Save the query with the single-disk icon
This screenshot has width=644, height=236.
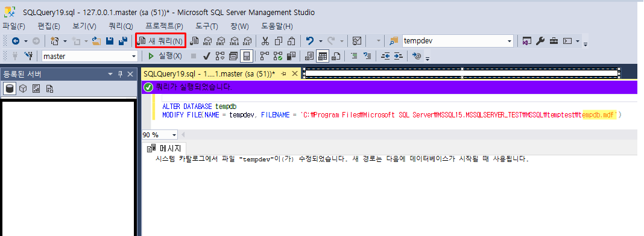tap(110, 41)
